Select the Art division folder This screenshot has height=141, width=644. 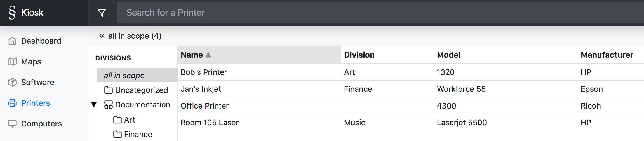coord(124,120)
